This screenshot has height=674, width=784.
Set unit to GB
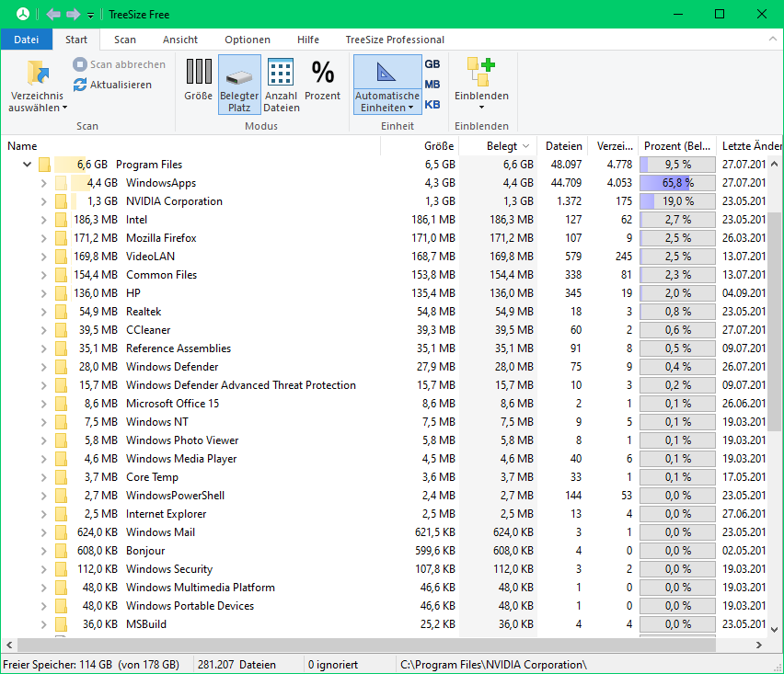[432, 64]
